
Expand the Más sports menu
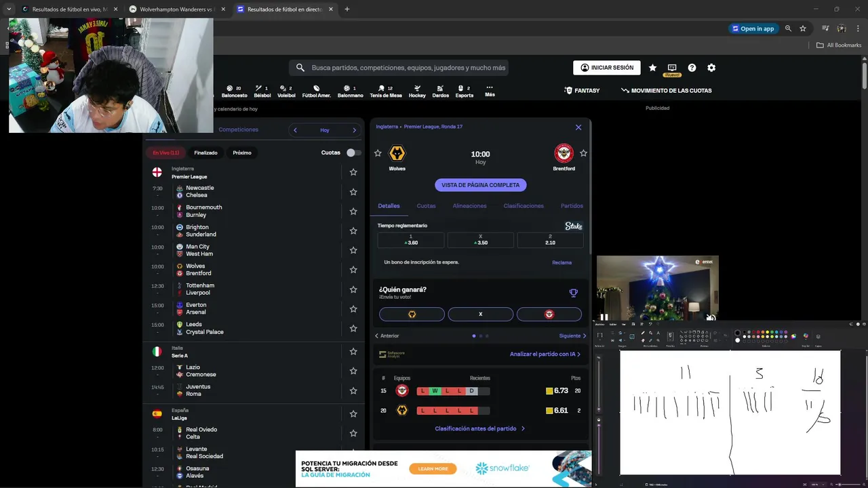click(490, 91)
